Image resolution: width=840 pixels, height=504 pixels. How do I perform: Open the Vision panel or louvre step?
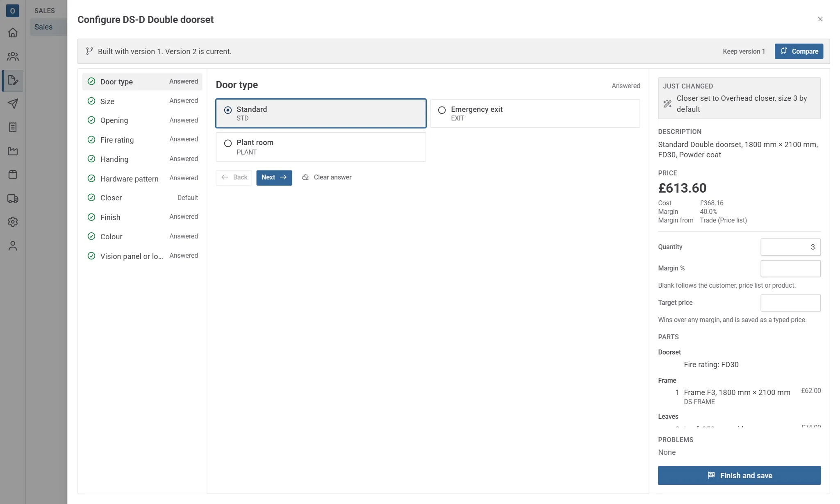click(x=142, y=256)
